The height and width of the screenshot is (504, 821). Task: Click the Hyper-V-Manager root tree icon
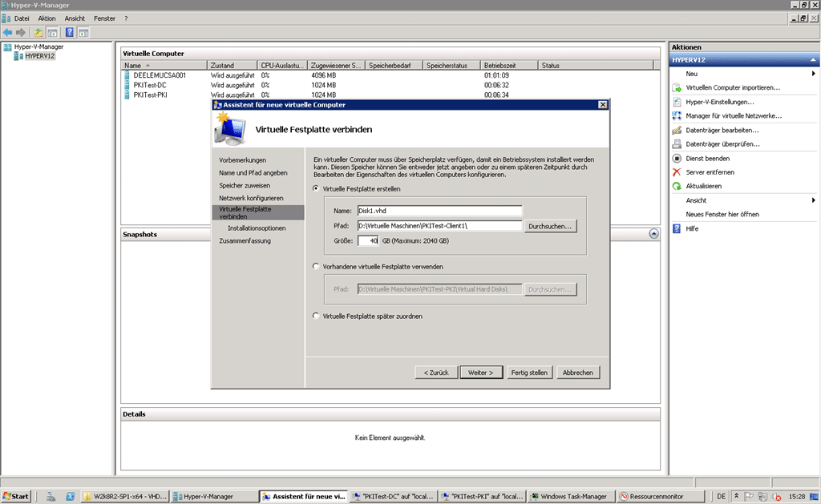point(7,47)
